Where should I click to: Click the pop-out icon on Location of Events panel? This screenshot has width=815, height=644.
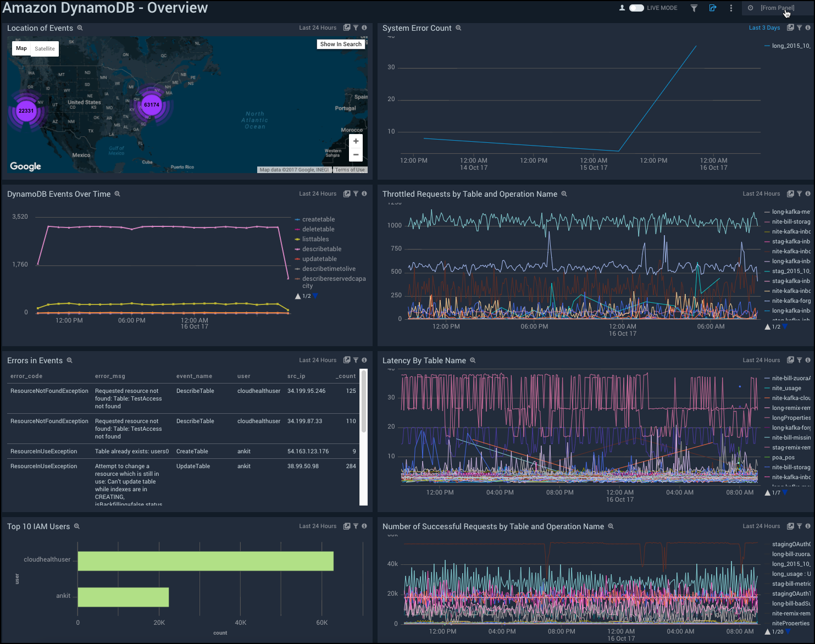pyautogui.click(x=347, y=27)
